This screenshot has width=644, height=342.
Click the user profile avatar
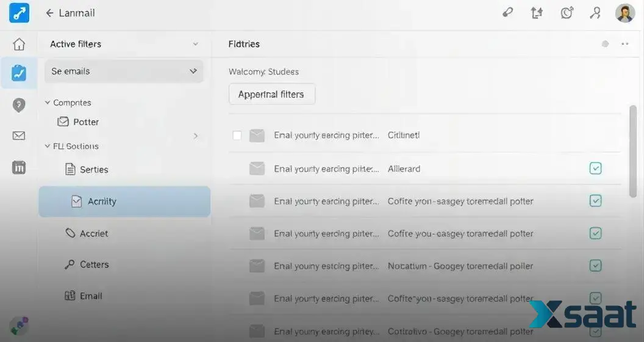point(624,13)
